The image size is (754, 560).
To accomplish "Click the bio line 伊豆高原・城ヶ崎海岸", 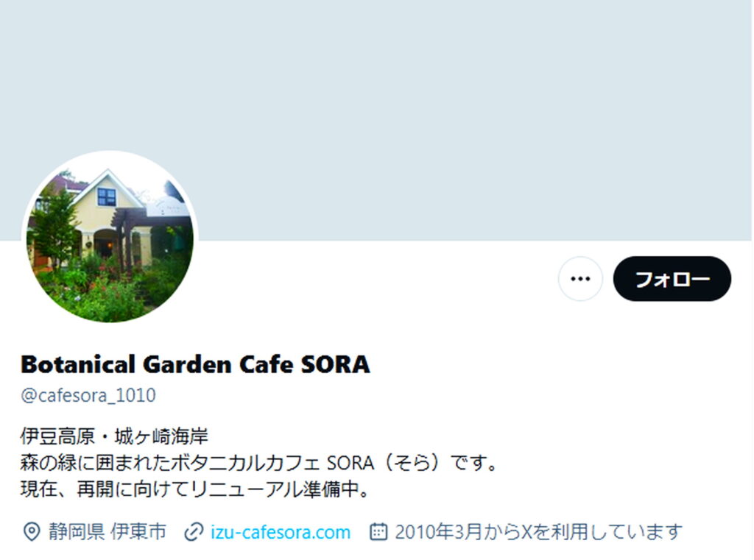I will (114, 436).
